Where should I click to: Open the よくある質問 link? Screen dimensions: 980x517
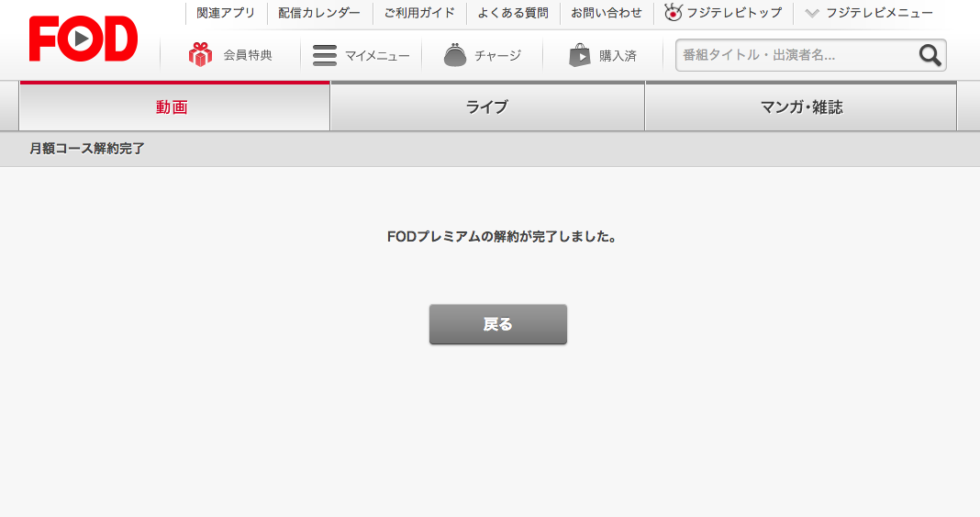click(513, 13)
